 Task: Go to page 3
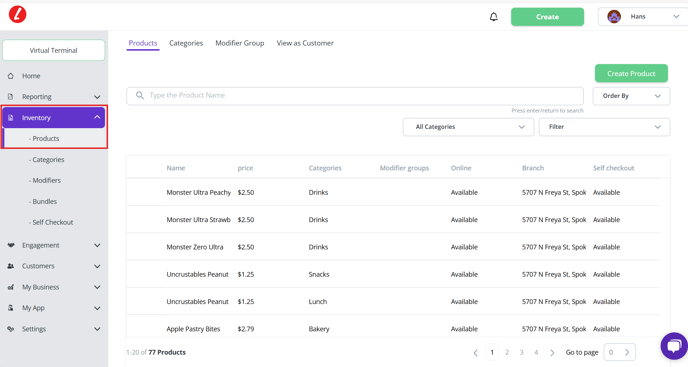[521, 352]
